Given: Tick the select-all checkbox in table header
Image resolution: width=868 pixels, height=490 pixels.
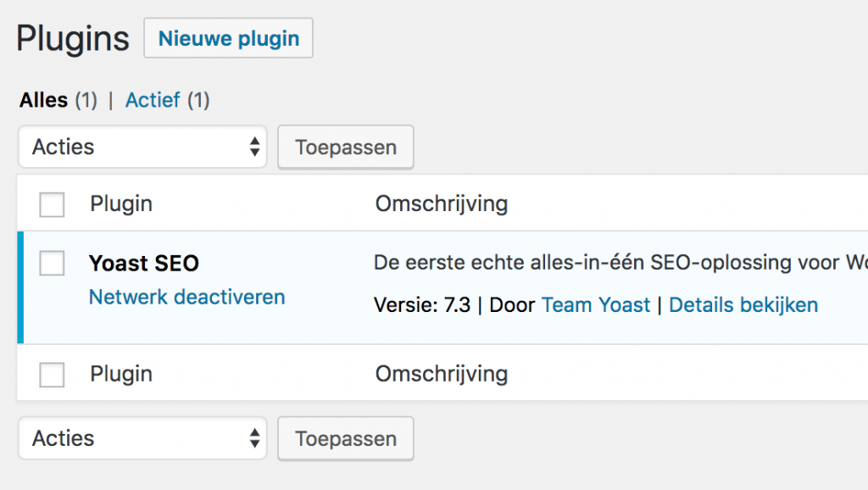Looking at the screenshot, I should click(53, 204).
